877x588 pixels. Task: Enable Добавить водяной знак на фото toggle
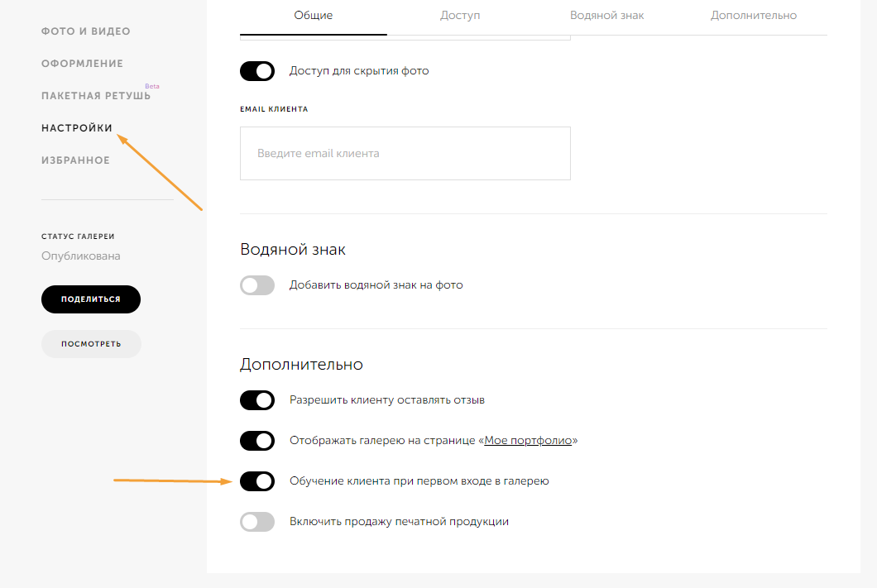pos(257,285)
